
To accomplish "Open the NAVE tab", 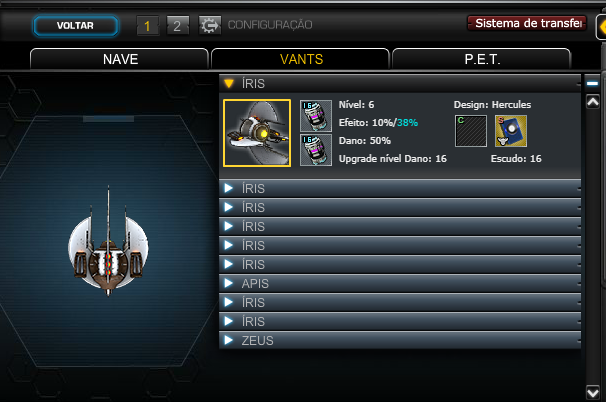I will (x=119, y=59).
